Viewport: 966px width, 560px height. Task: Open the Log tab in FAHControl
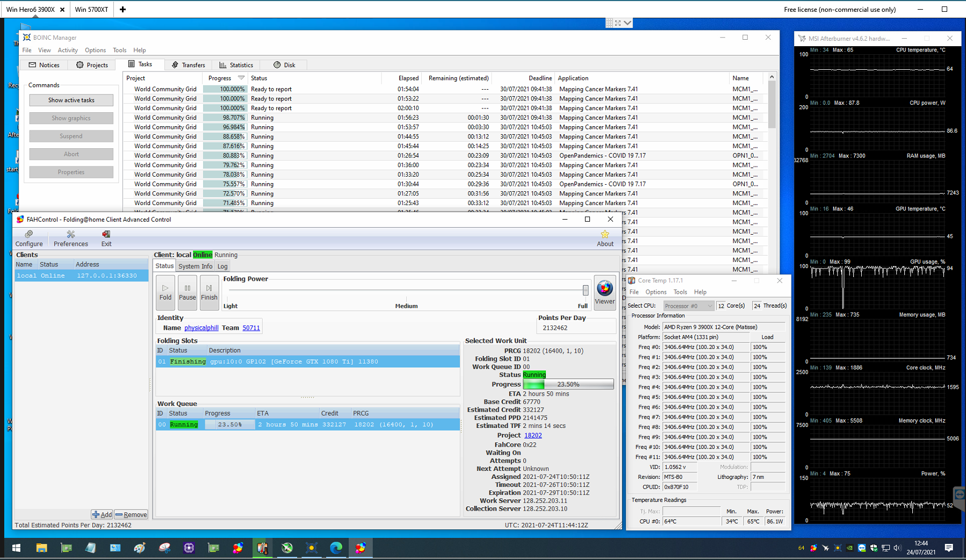pos(222,266)
